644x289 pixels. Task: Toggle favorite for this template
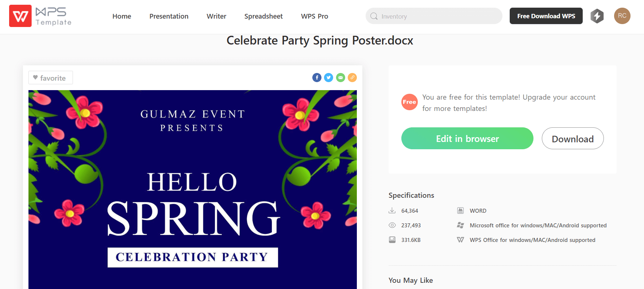click(x=50, y=78)
